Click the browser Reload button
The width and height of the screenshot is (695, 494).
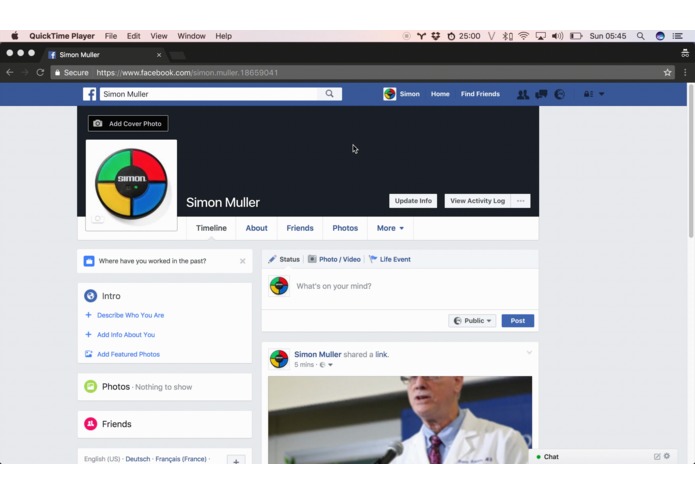click(40, 72)
